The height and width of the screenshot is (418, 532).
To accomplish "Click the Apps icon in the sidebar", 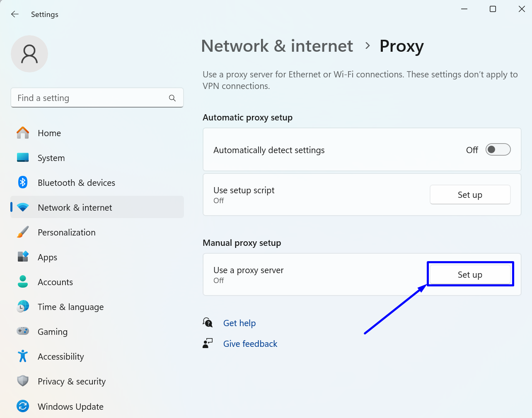I will [x=23, y=257].
